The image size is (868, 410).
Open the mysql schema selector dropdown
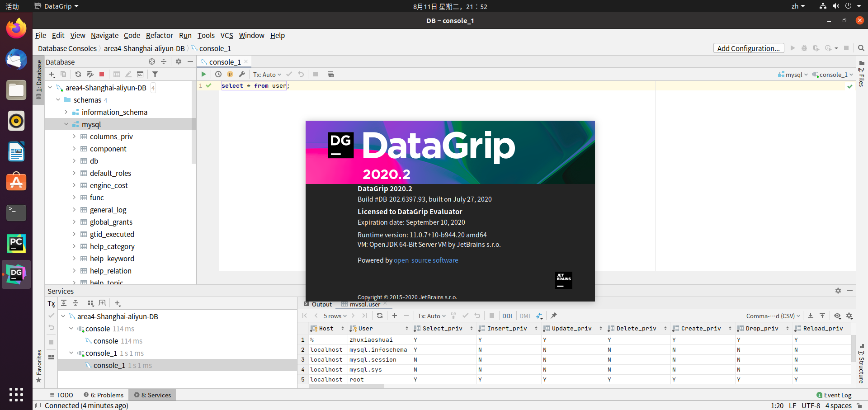[x=793, y=75]
